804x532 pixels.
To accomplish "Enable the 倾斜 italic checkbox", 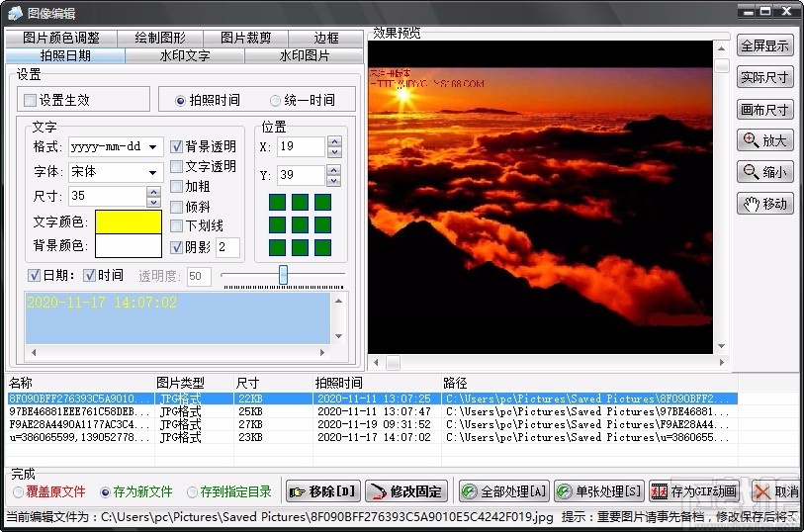I will pyautogui.click(x=176, y=207).
